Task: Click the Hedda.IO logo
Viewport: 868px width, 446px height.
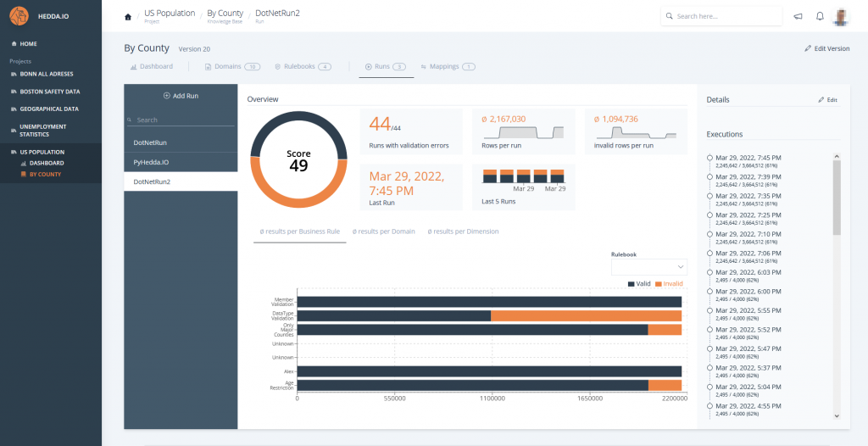Action: 20,16
